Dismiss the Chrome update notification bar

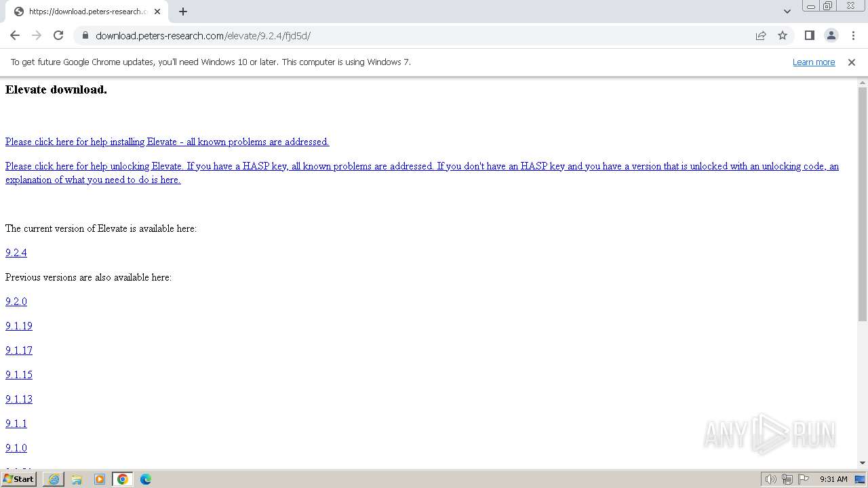[852, 62]
